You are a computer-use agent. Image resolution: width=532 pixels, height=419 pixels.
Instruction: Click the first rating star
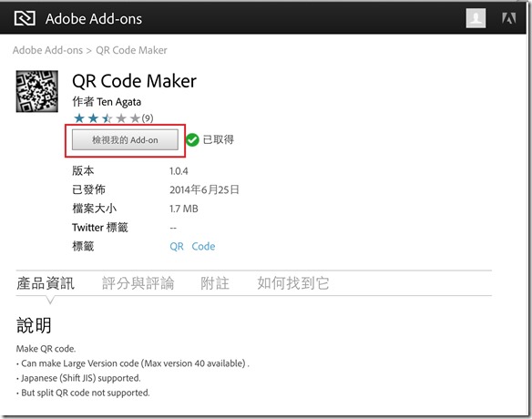point(79,118)
